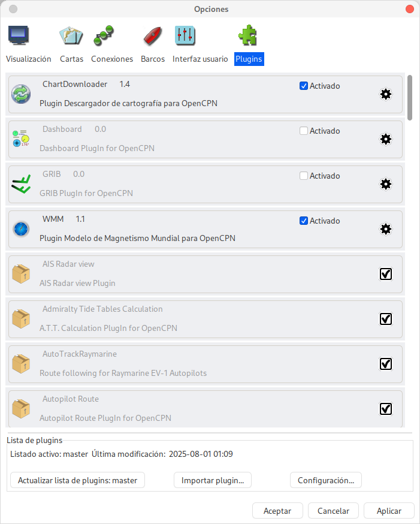Screen dimensions: 420x524
Task: Click the AutoTrackRaymarine package icon
Action: (x=21, y=364)
